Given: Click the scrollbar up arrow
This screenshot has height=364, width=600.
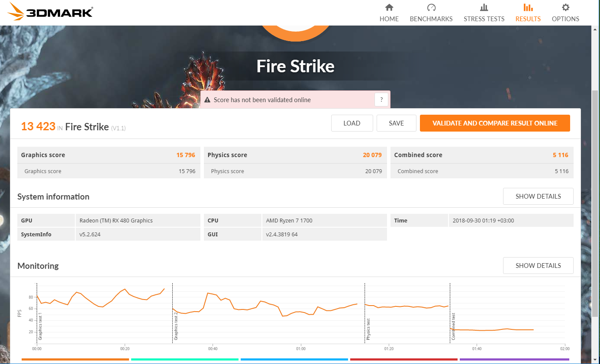Looking at the screenshot, I should click(x=596, y=29).
